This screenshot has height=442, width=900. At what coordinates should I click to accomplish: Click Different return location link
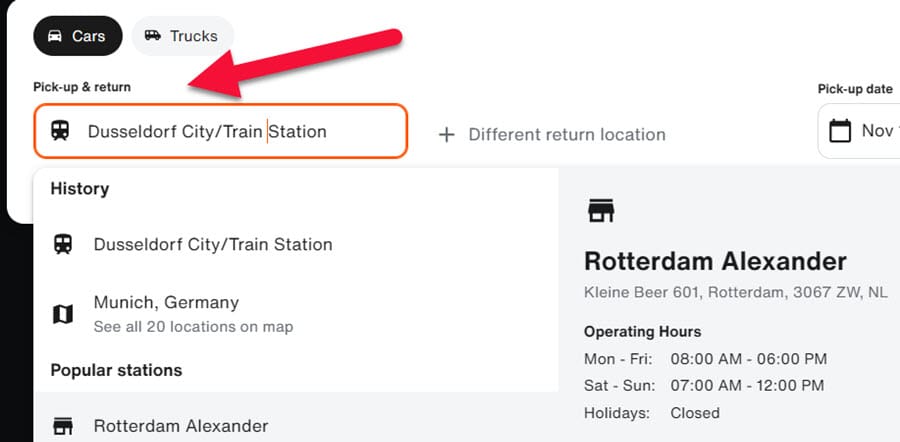coord(566,134)
